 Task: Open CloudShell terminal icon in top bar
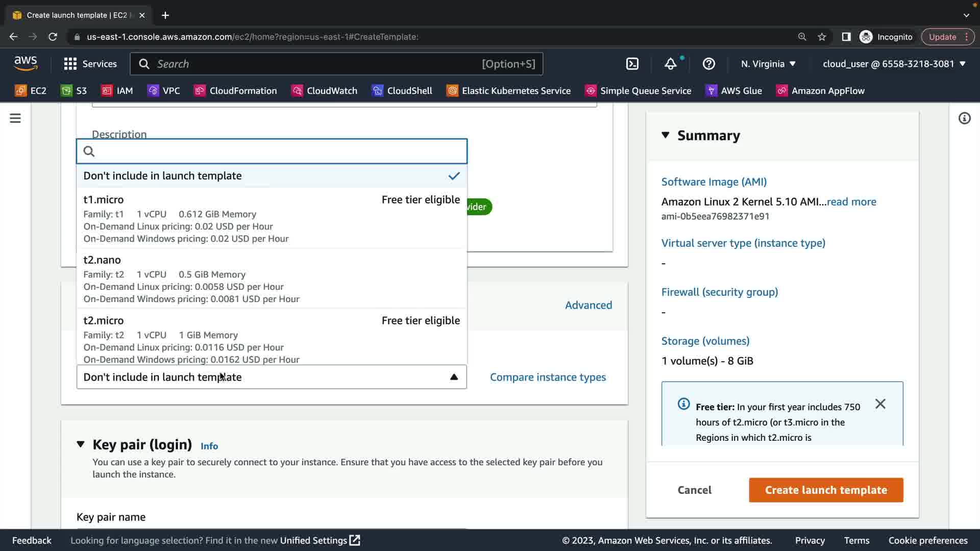pyautogui.click(x=632, y=64)
